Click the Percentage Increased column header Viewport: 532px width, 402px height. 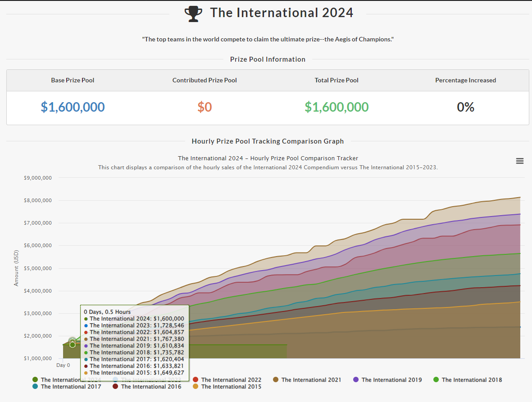[465, 80]
